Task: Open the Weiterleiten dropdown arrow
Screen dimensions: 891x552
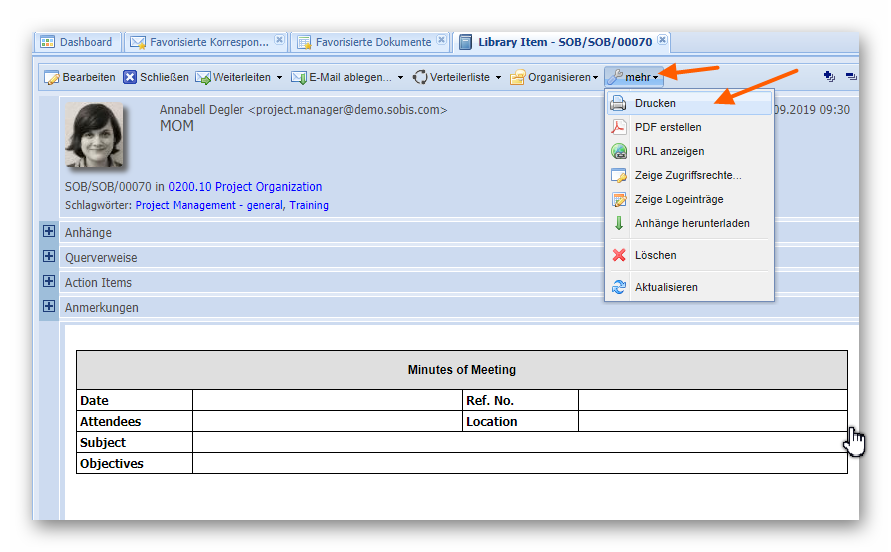Action: pos(279,78)
